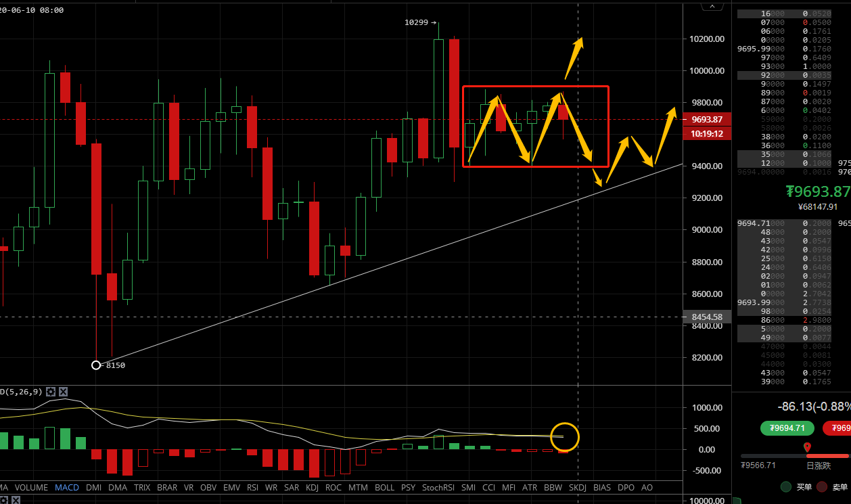Image resolution: width=851 pixels, height=504 pixels.
Task: Show the VOLUME indicator
Action: click(x=31, y=487)
